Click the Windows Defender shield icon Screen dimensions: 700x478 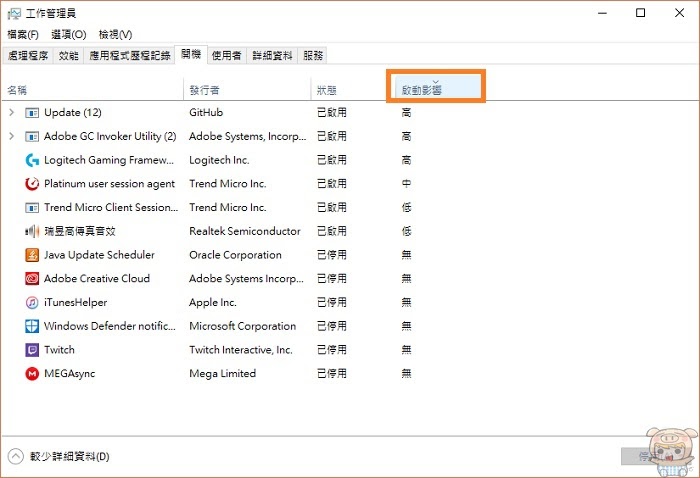[32, 326]
